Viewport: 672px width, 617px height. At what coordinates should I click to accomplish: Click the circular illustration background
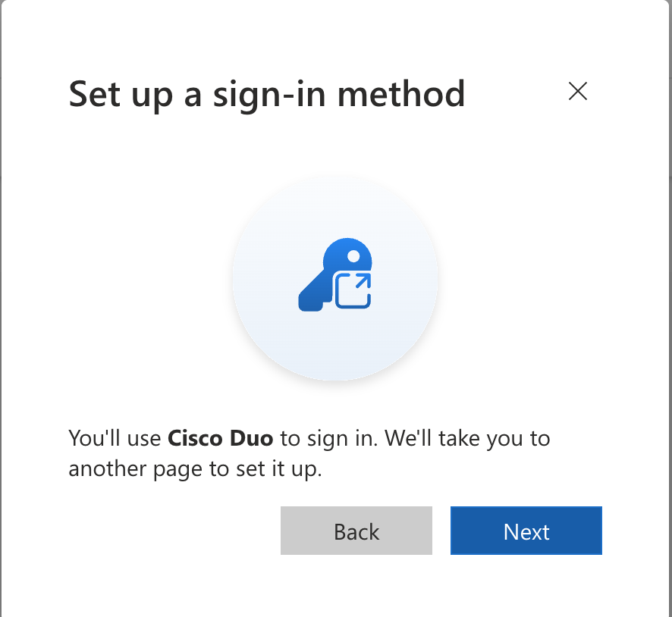pos(335,278)
